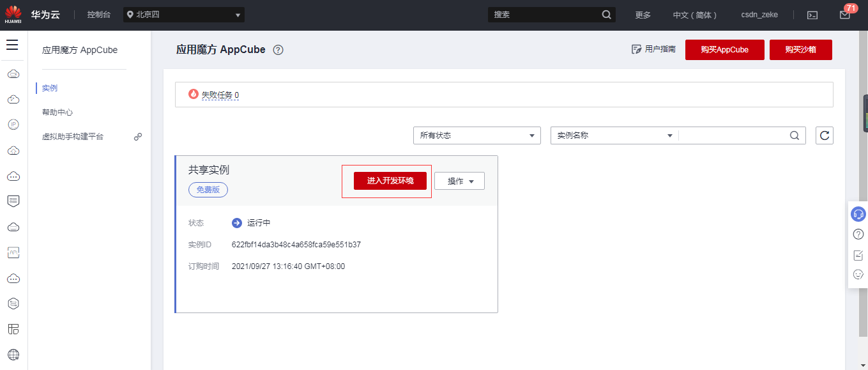The height and width of the screenshot is (370, 868).
Task: Click the search magnifier in top bar
Action: tap(606, 15)
